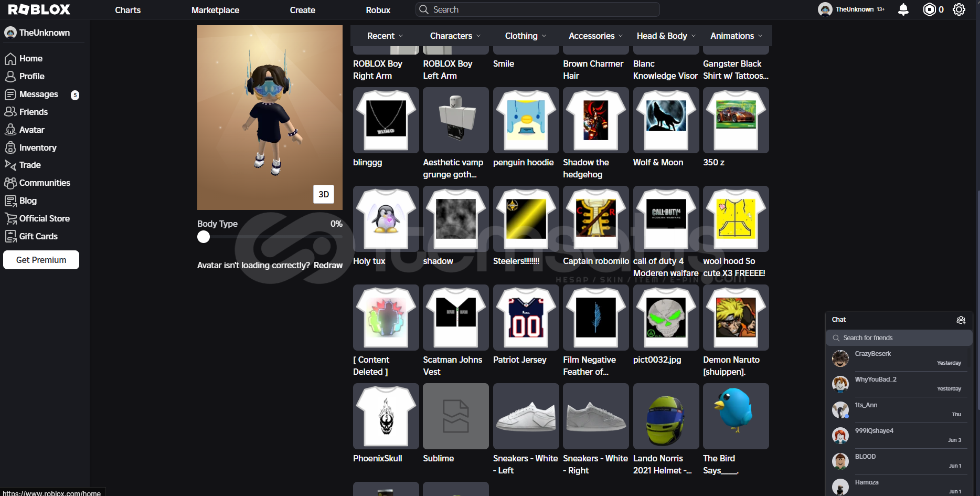Select the Captain robomilo thumbnail
Viewport: 980px width, 496px height.
[596, 219]
